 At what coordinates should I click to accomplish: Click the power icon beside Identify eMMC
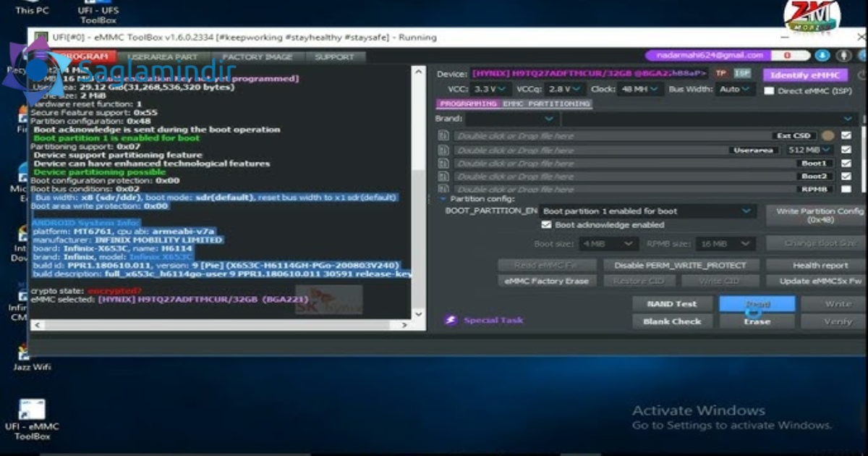pyautogui.click(x=862, y=75)
